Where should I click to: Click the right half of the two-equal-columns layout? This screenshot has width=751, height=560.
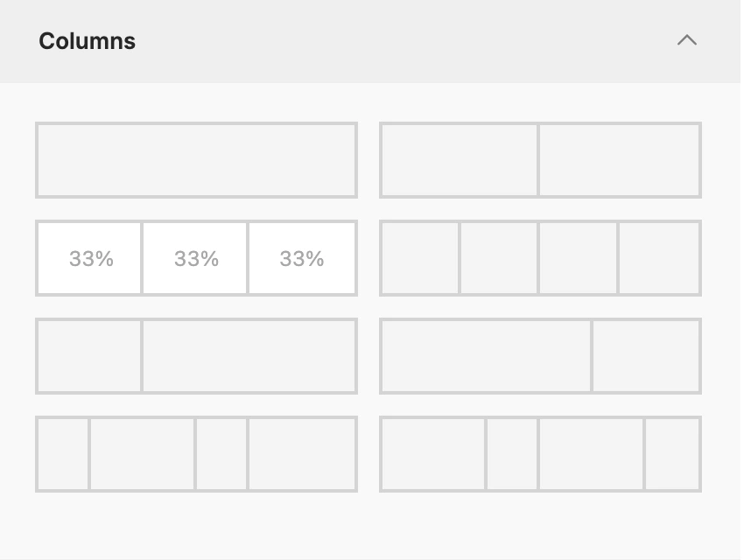coord(620,160)
